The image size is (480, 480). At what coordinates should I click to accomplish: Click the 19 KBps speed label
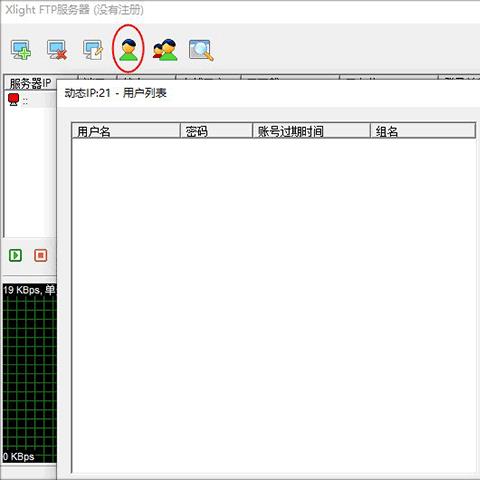click(x=22, y=290)
